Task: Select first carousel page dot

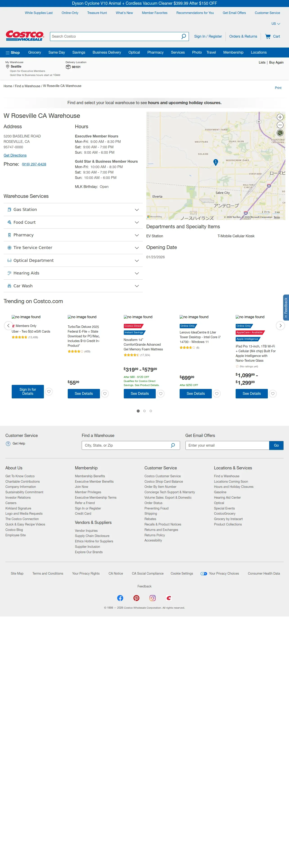Action: point(138,411)
